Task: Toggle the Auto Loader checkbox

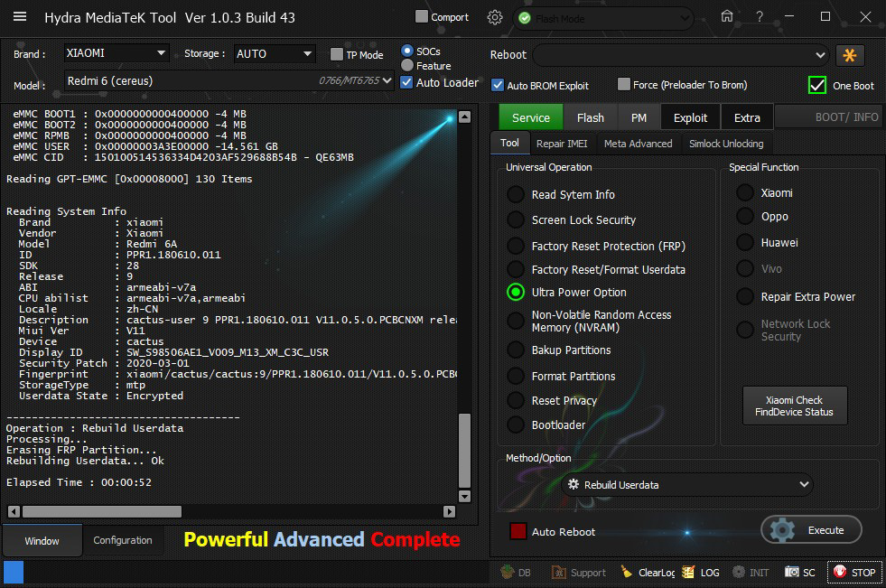Action: point(407,82)
